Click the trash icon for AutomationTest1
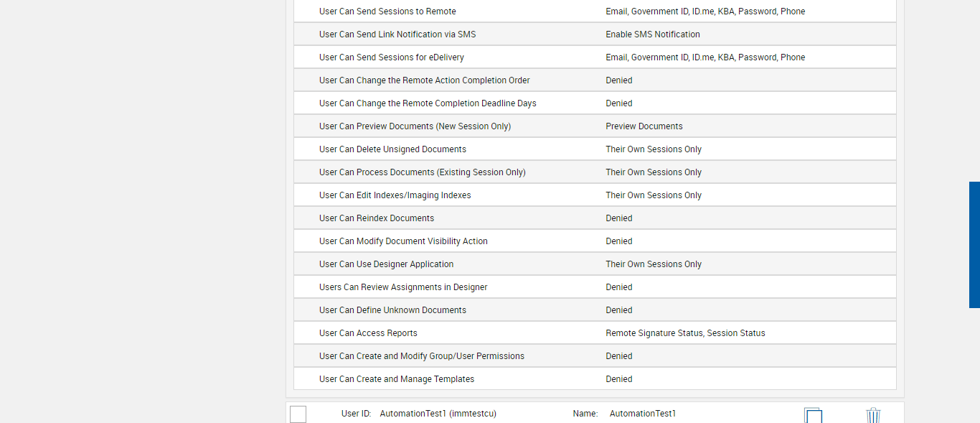980x423 pixels. pyautogui.click(x=872, y=415)
